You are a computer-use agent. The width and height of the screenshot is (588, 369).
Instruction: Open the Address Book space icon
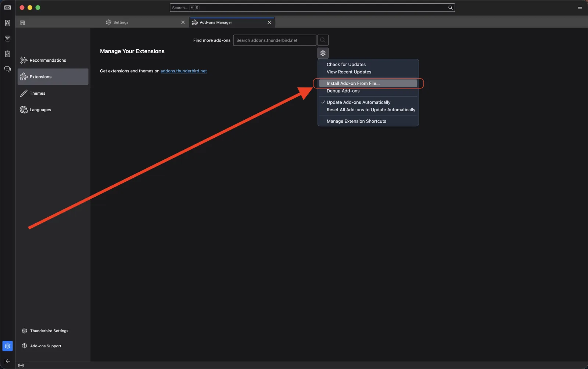click(7, 23)
